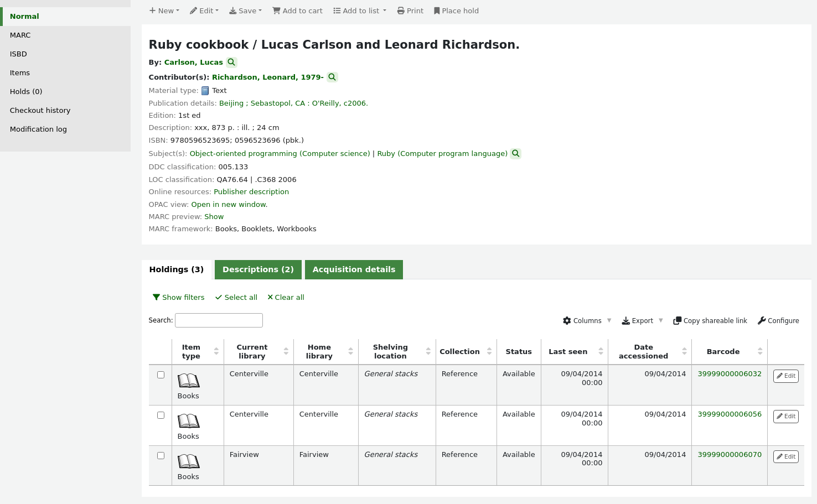817x504 pixels.
Task: Open the New dropdown menu
Action: 164,11
